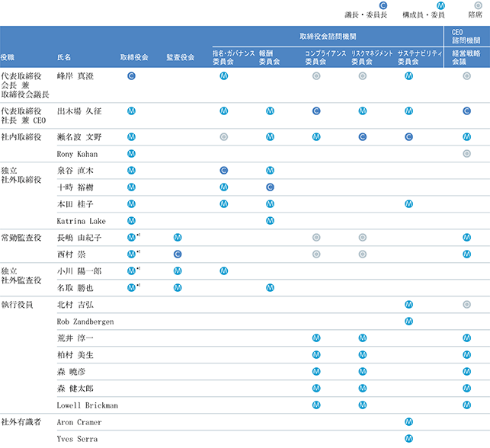490x448 pixels.
Task: Click 本田 桂子's サステナビリティ委員会 member icon
Action: point(408,204)
